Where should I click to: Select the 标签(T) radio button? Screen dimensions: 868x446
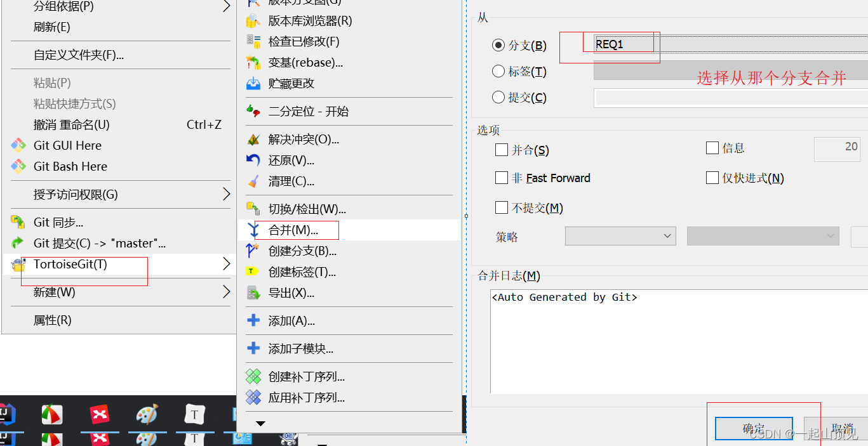pos(498,71)
